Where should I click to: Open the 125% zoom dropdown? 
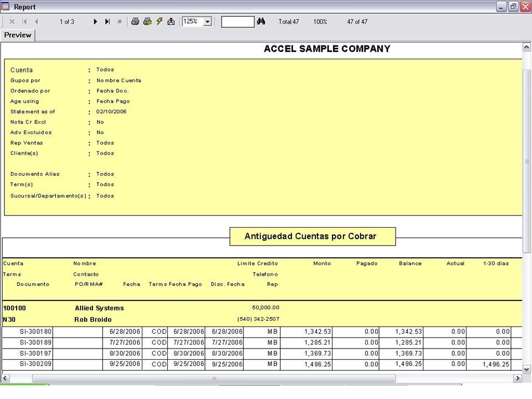(207, 22)
